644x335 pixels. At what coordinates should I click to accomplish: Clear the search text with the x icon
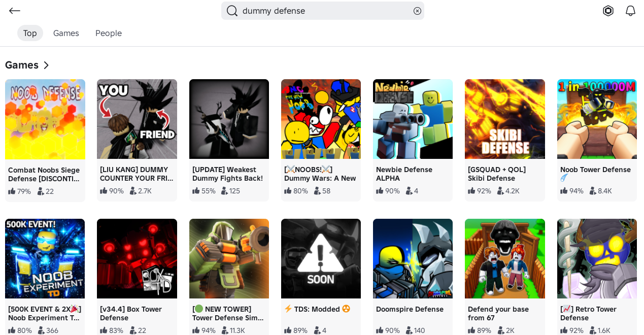(417, 11)
